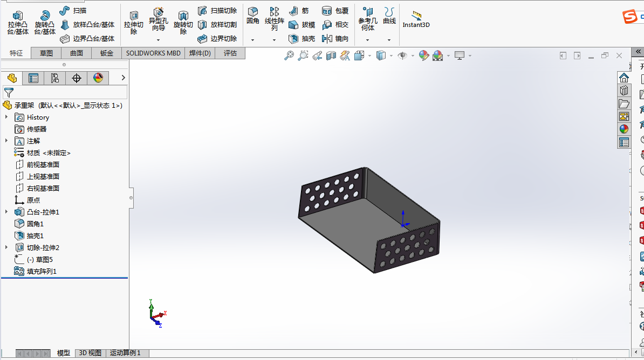Choose the 筋 rib tool
Viewport: 644px width, 360px height.
click(x=299, y=11)
